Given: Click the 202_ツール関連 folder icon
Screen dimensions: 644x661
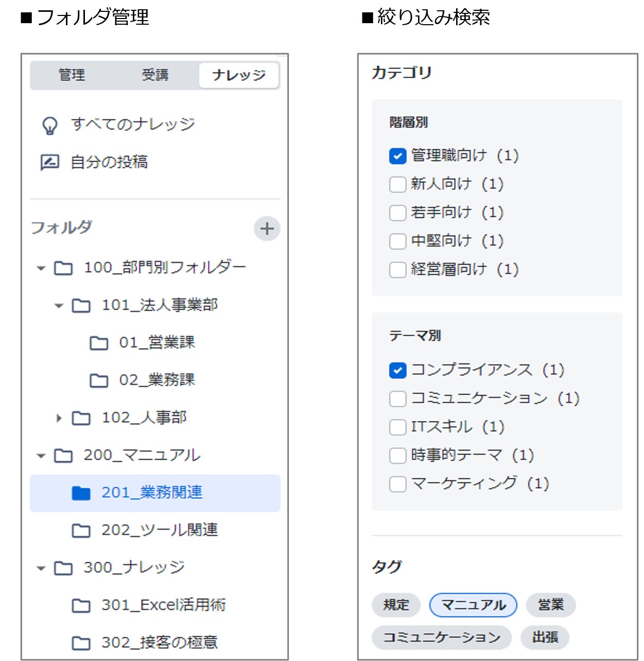Looking at the screenshot, I should 81,530.
